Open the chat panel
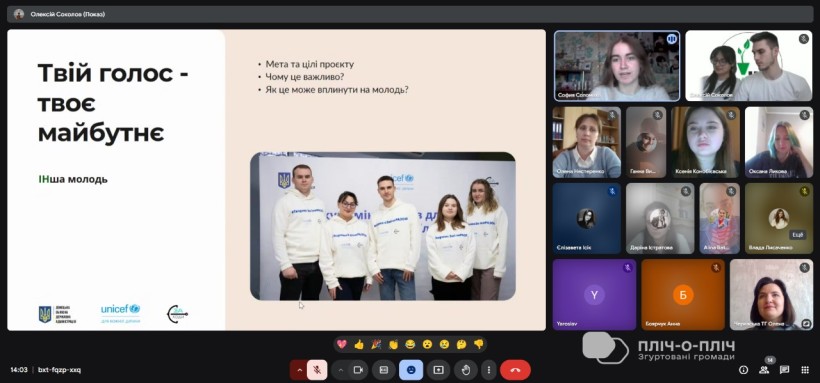Viewport: 820px width, 383px height. pos(784,370)
